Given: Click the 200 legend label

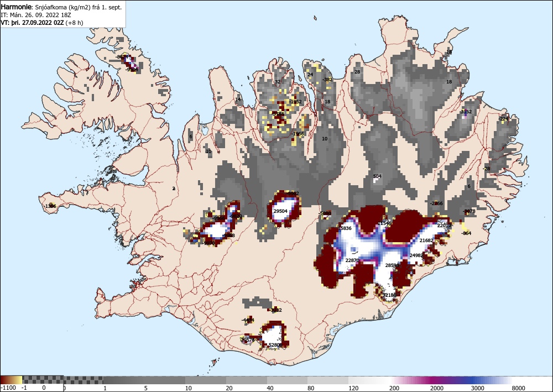Looking at the screenshot, I should (395, 388).
